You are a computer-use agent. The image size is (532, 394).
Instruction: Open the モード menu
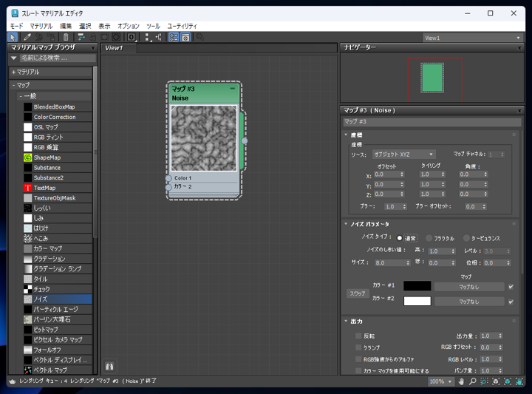16,26
